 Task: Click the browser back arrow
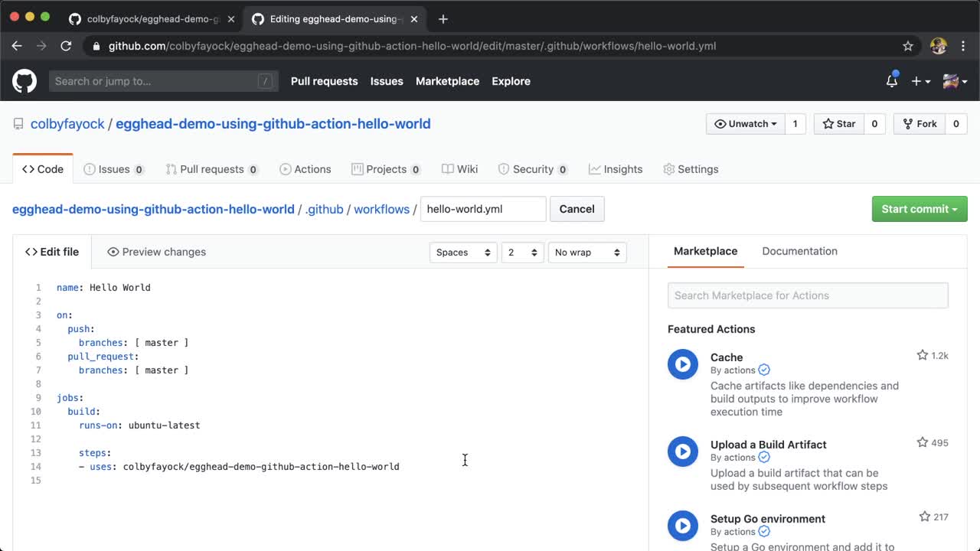17,46
